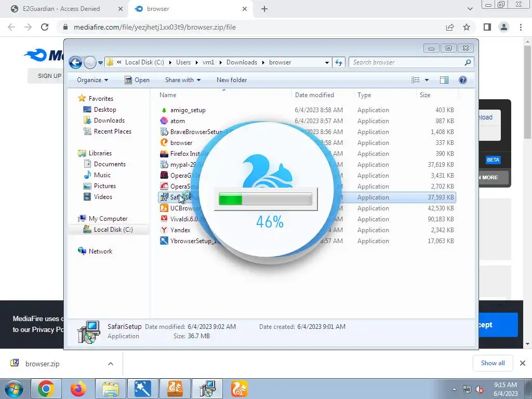
Task: Select the Yandex file icon
Action: (164, 230)
